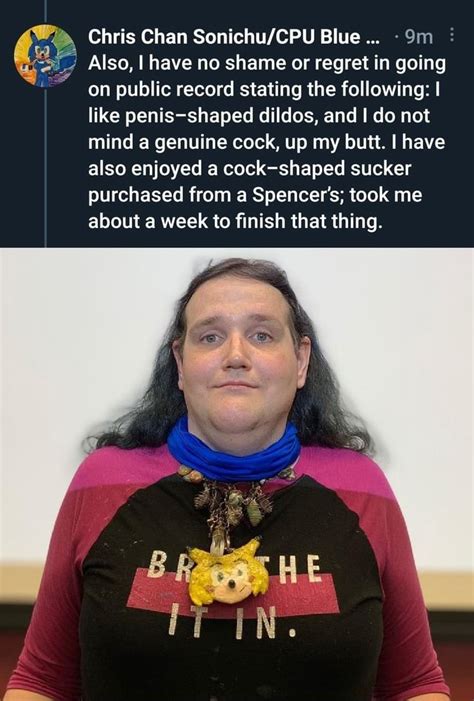Tap the truncated '...' after 'CPU Blue'
Screen dimensions: 474x701
pyautogui.click(x=372, y=38)
